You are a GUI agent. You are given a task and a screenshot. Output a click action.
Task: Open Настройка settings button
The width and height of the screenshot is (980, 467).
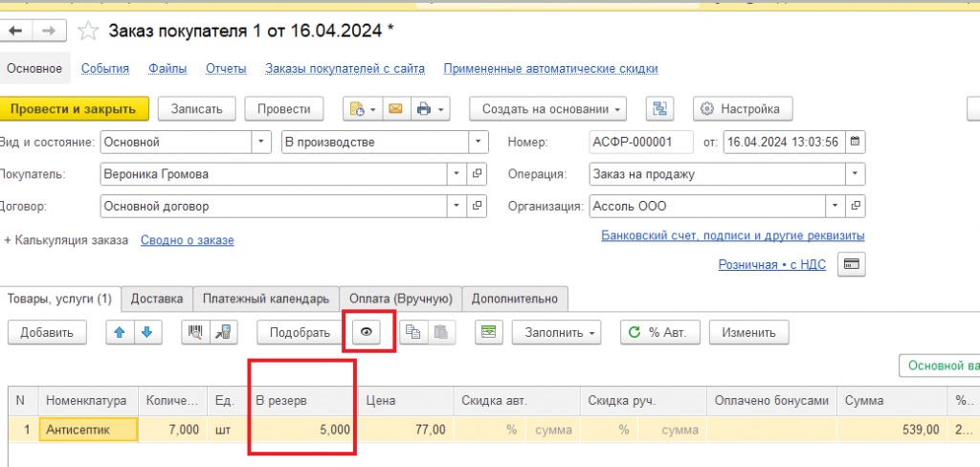click(743, 109)
